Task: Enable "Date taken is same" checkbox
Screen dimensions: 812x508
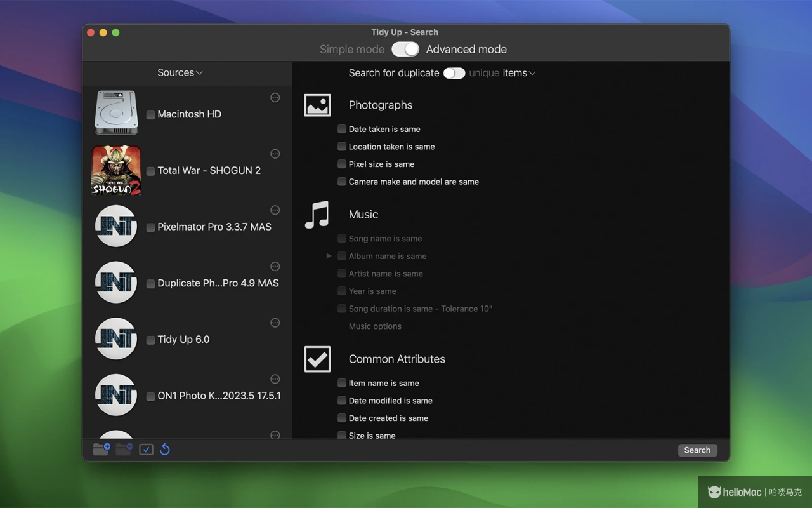Action: tap(342, 129)
